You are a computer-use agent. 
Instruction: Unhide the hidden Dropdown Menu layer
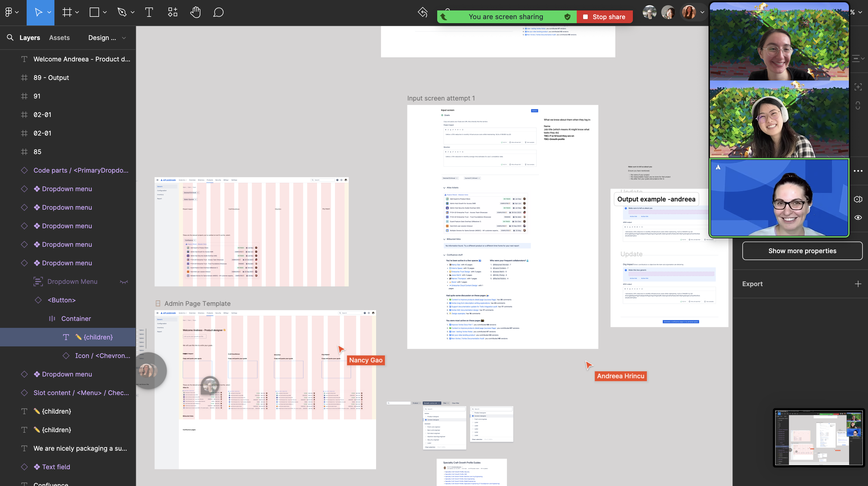pyautogui.click(x=124, y=282)
